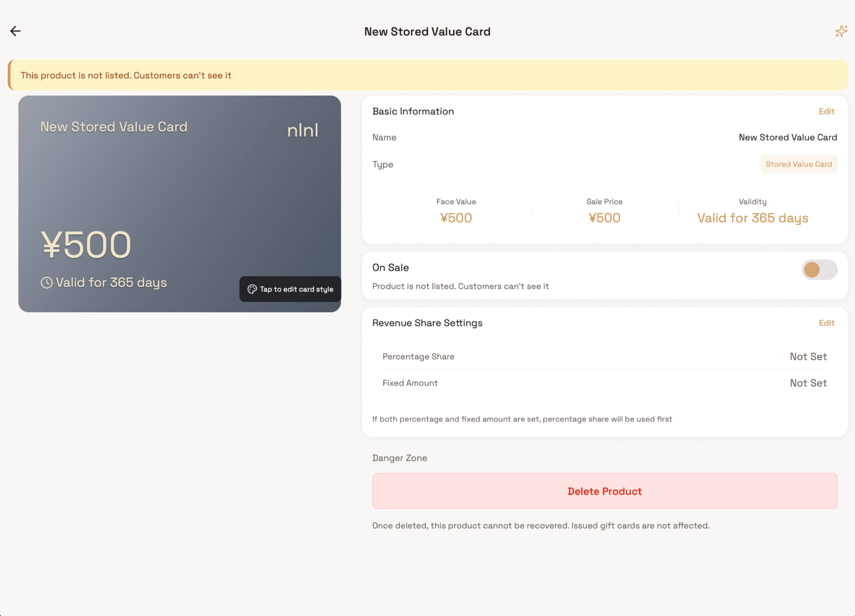Click the Delete Product button

coord(604,491)
